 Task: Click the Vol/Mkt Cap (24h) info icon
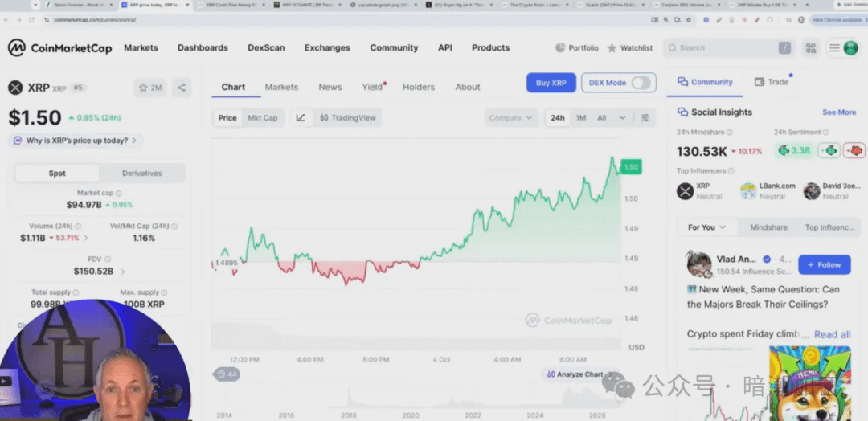[174, 227]
